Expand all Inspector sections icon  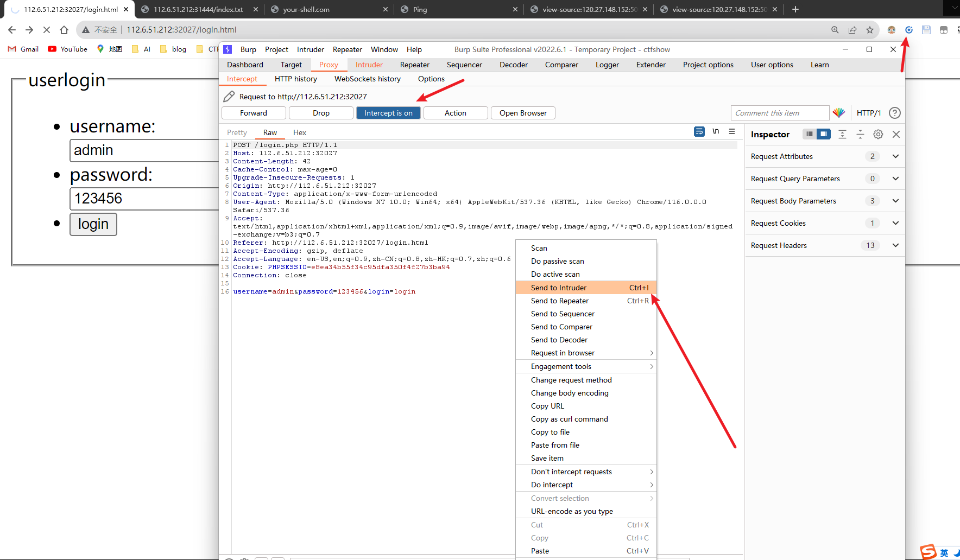(x=842, y=134)
